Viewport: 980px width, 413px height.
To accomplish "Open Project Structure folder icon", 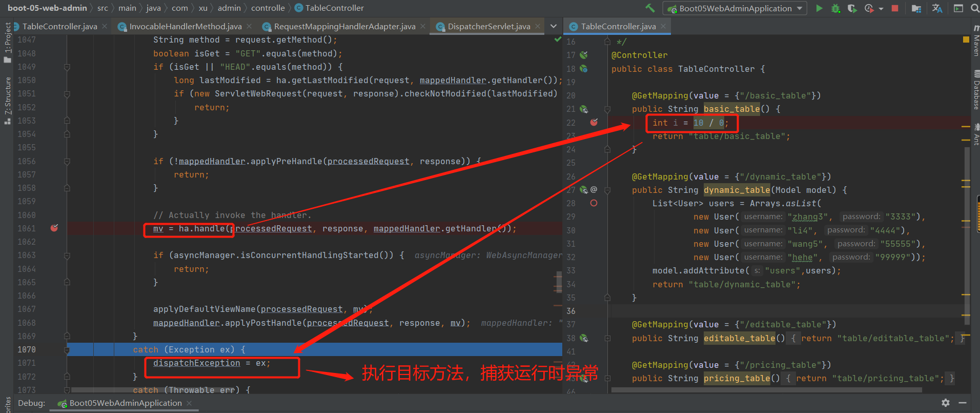I will (916, 8).
